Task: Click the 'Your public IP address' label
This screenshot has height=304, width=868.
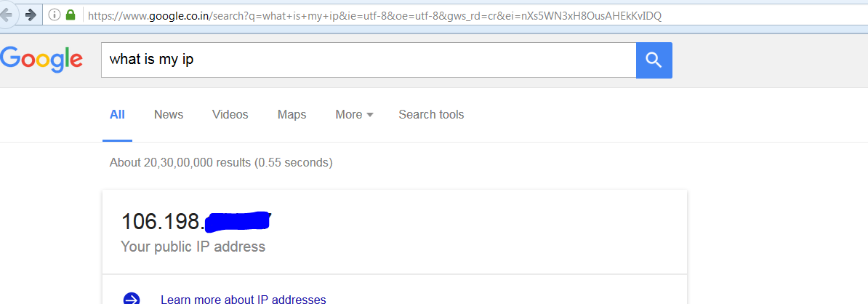Action: (193, 247)
